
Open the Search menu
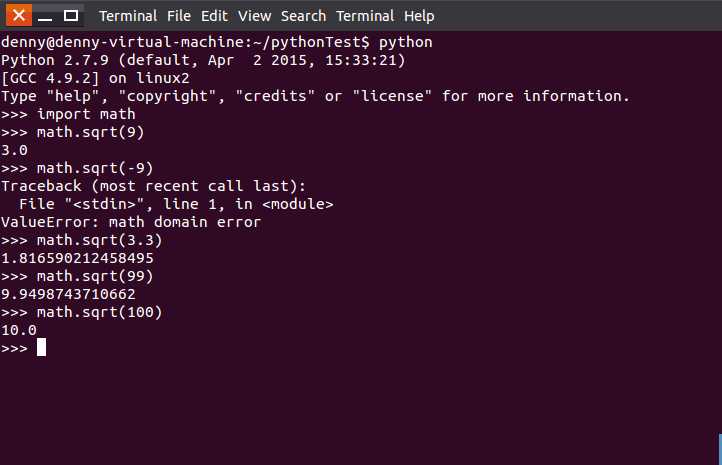pos(303,16)
